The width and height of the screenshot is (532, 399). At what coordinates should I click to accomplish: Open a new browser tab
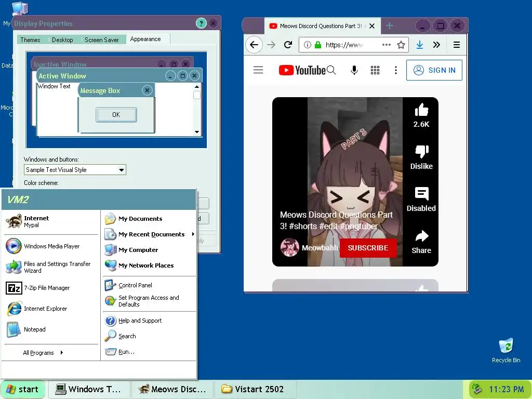click(x=390, y=25)
